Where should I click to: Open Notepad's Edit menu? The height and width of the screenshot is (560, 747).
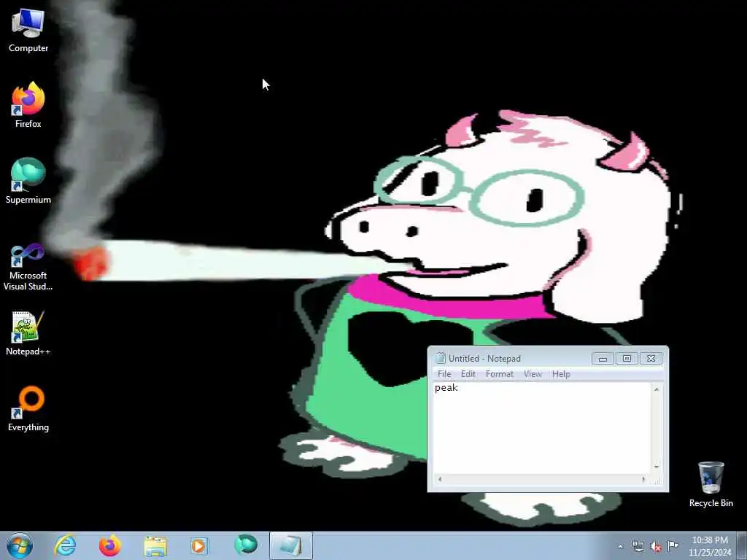[468, 374]
